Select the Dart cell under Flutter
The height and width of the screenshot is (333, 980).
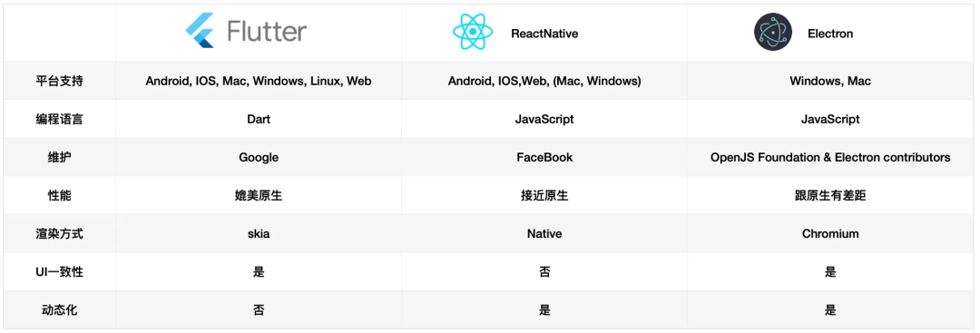[258, 119]
